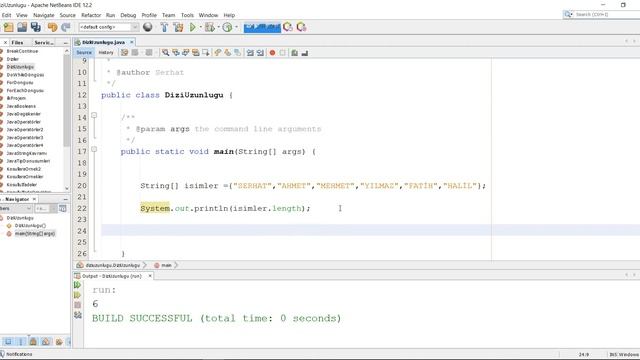Open the default config combo box

tap(109, 27)
